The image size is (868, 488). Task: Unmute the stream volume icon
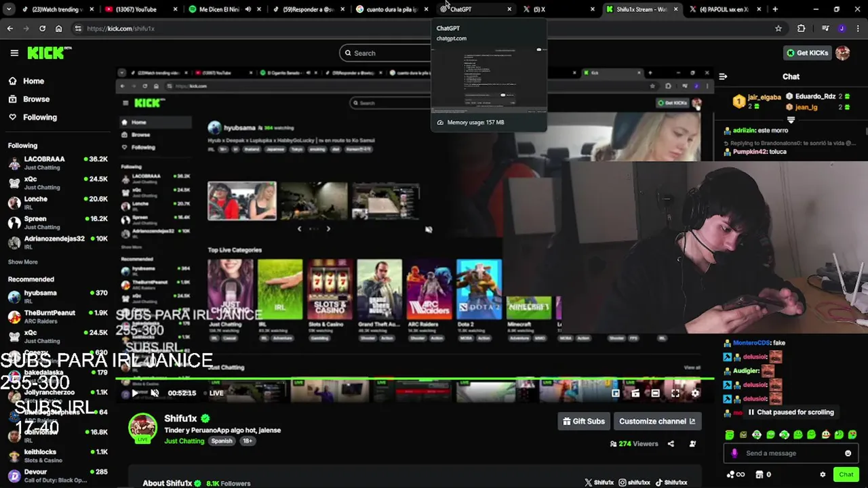(x=155, y=393)
